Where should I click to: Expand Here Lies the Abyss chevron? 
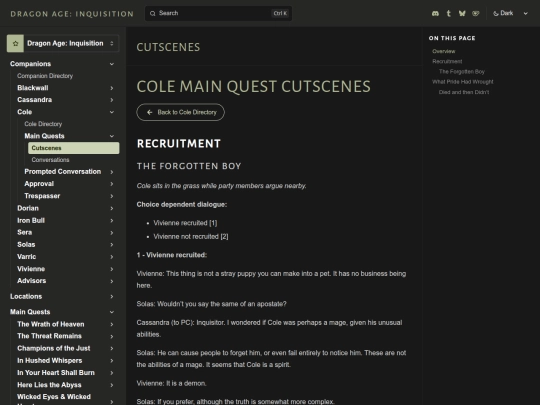pyautogui.click(x=112, y=385)
